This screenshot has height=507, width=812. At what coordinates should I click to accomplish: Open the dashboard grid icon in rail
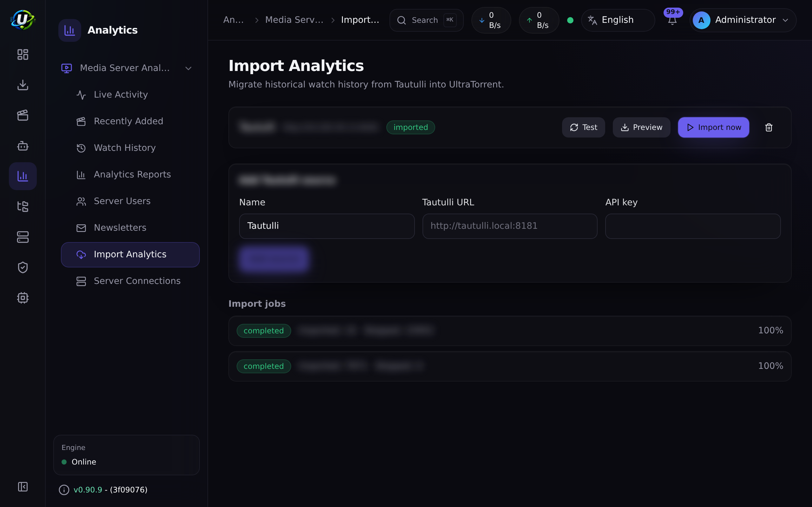23,54
